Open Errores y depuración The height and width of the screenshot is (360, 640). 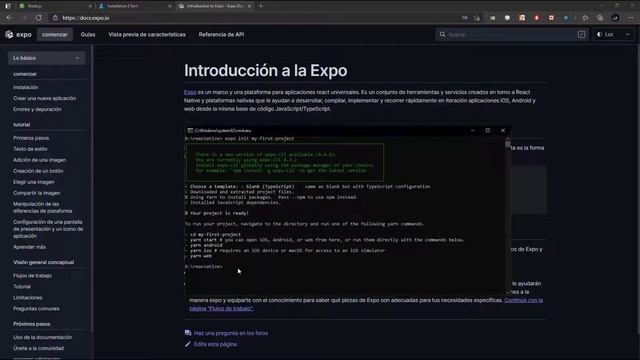coord(37,109)
